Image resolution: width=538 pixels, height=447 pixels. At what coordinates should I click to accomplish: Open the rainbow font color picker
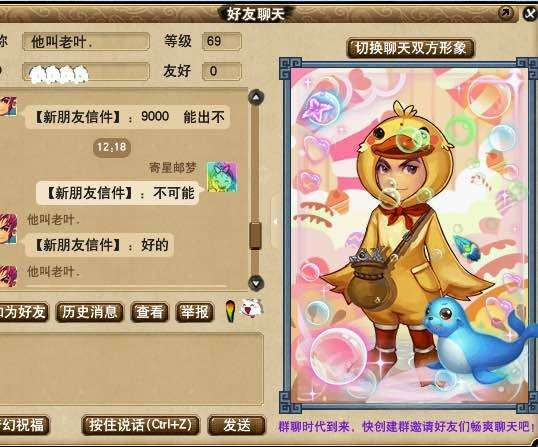pos(231,311)
